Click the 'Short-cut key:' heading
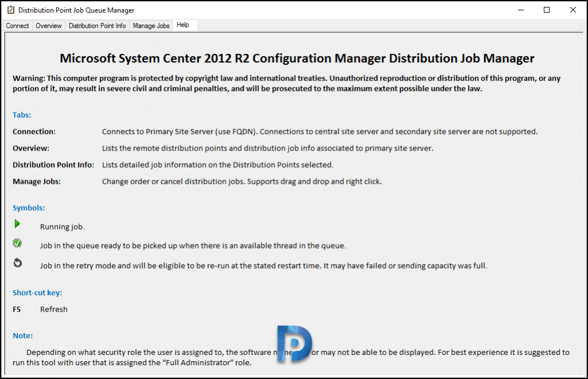Screen dimensions: 588x379 click(x=37, y=293)
